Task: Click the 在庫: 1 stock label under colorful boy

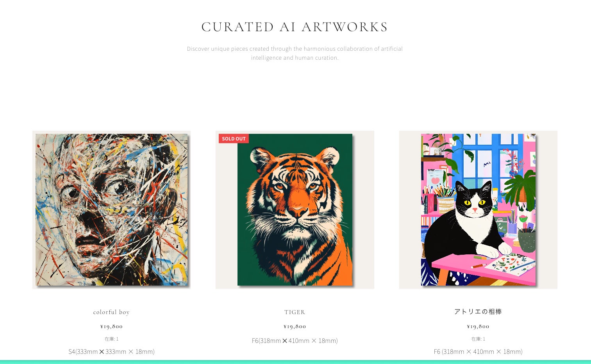Action: click(x=111, y=339)
